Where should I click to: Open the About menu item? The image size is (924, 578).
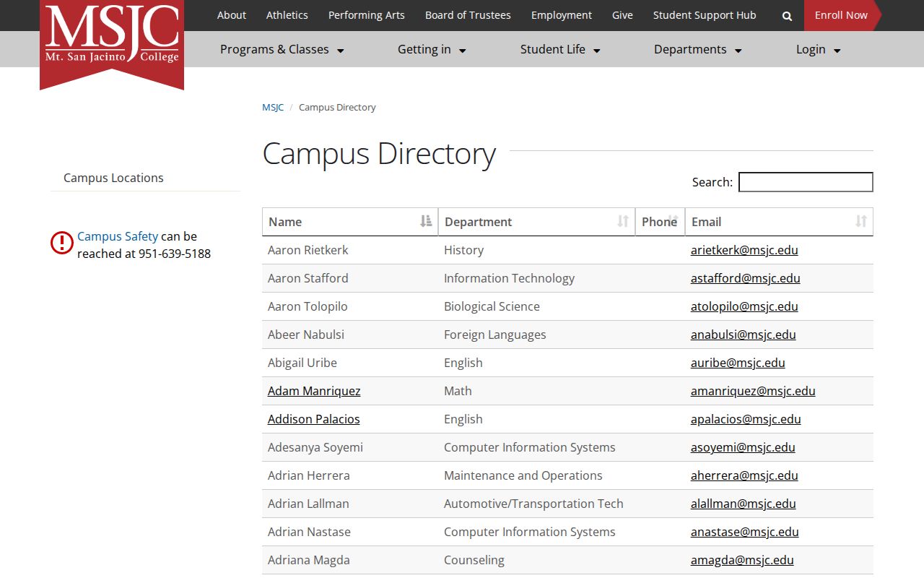(232, 15)
